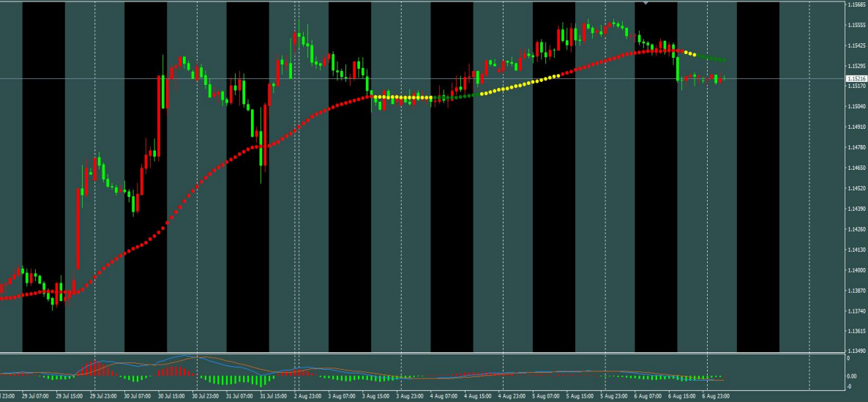Click the 1.14390 price scale label
This screenshot has width=868, height=402.
(856, 209)
